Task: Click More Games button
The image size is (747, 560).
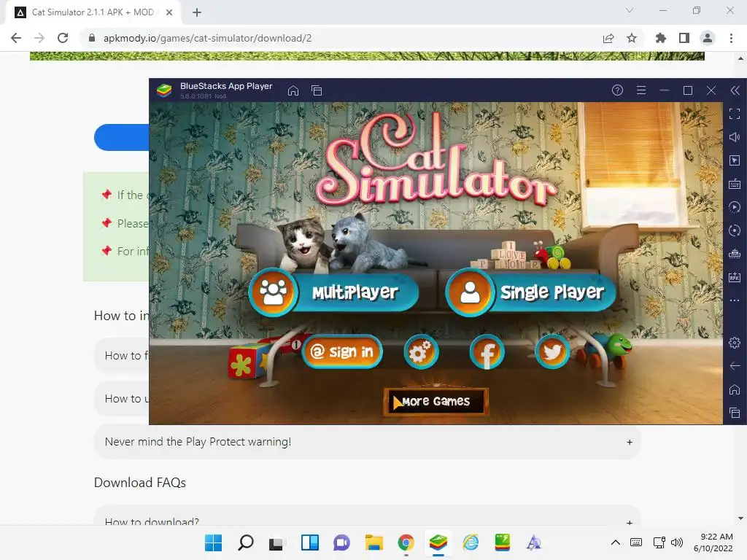Action: [x=436, y=402]
